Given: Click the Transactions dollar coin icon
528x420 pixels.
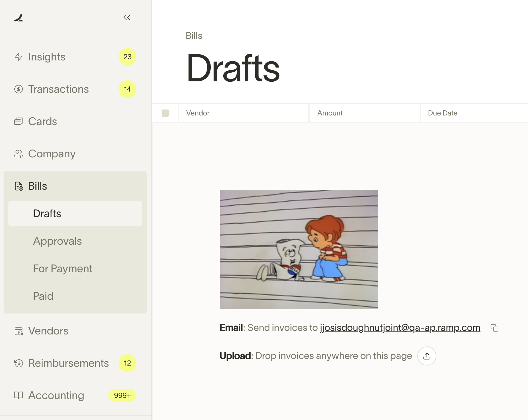Looking at the screenshot, I should click(x=19, y=89).
